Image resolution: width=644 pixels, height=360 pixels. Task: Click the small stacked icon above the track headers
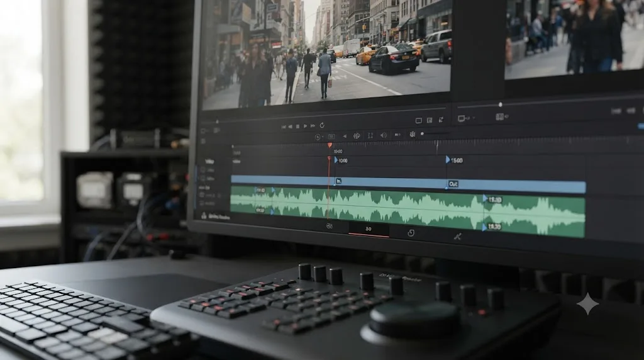tap(203, 142)
